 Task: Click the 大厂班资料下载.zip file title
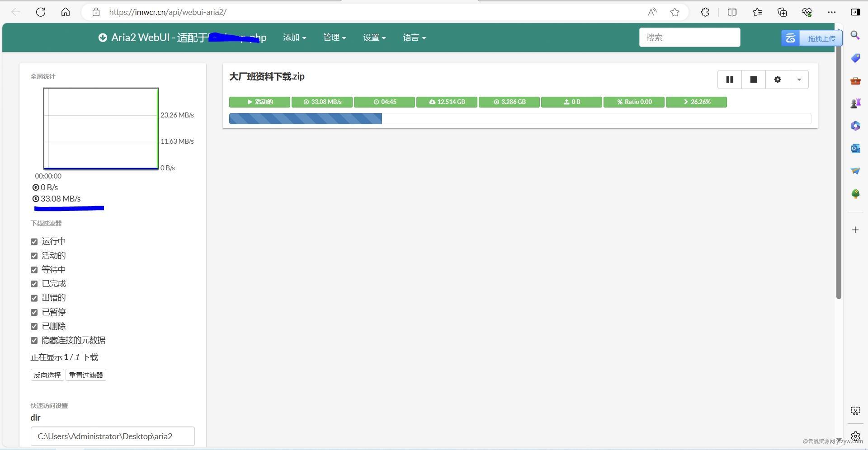tap(267, 77)
